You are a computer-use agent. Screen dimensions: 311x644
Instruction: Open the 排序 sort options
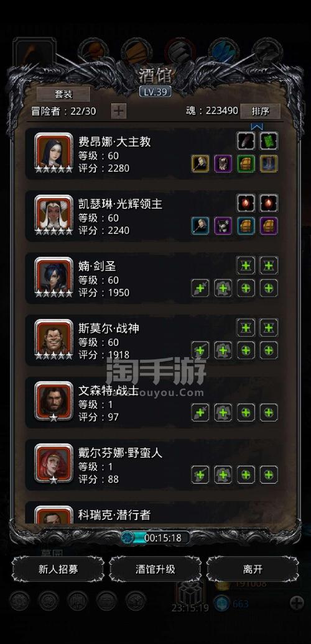261,111
